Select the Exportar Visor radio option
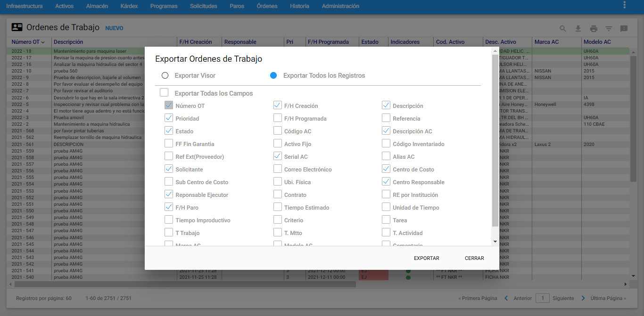Viewport: 644px width, 316px height. (x=165, y=75)
